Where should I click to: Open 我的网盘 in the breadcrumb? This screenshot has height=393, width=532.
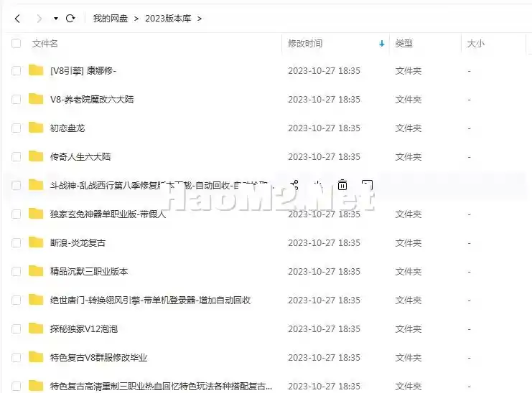(111, 19)
